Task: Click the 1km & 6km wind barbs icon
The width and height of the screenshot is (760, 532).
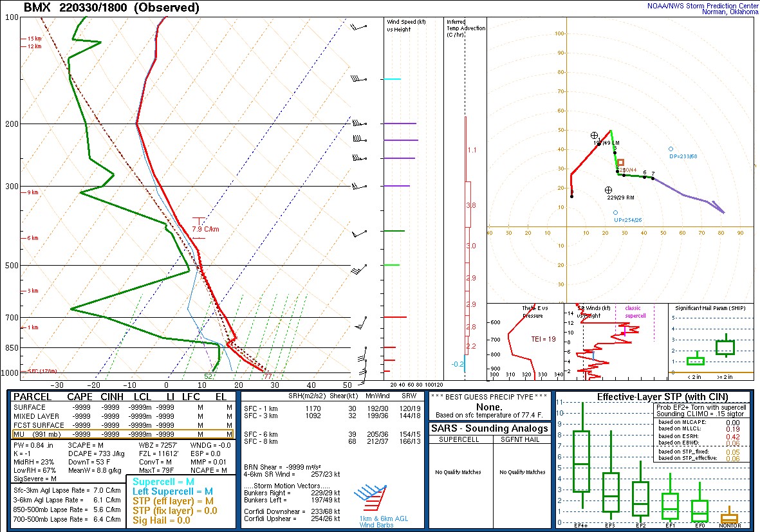Action: 371,499
